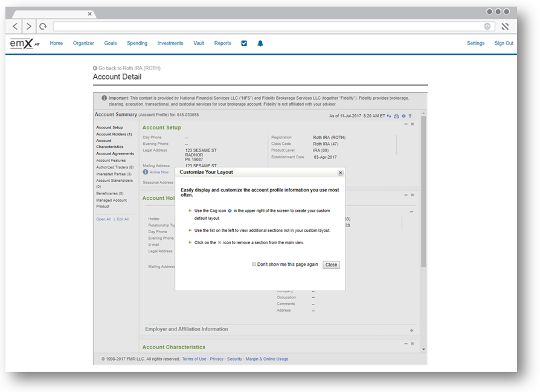Select Interested Parties (3) in the sidebar
The height and width of the screenshot is (392, 540).
coord(114,174)
